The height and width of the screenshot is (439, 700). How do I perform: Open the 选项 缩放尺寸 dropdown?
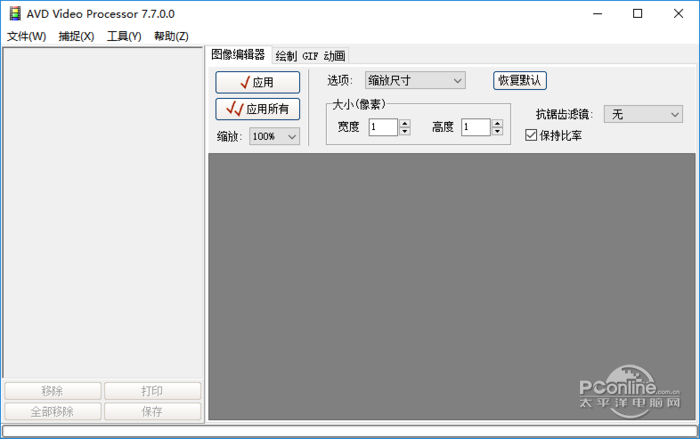pyautogui.click(x=415, y=80)
